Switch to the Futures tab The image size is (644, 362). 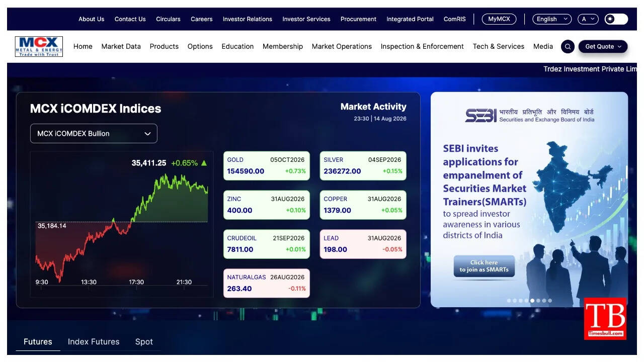point(38,342)
